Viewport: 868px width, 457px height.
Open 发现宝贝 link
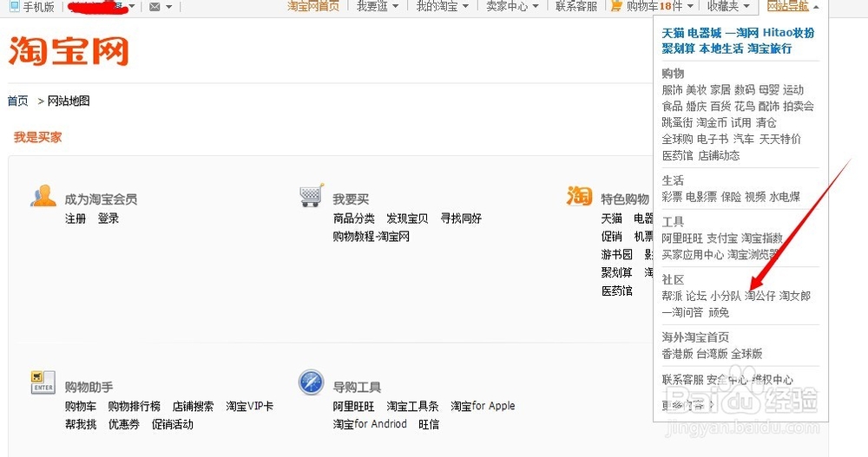pos(407,218)
